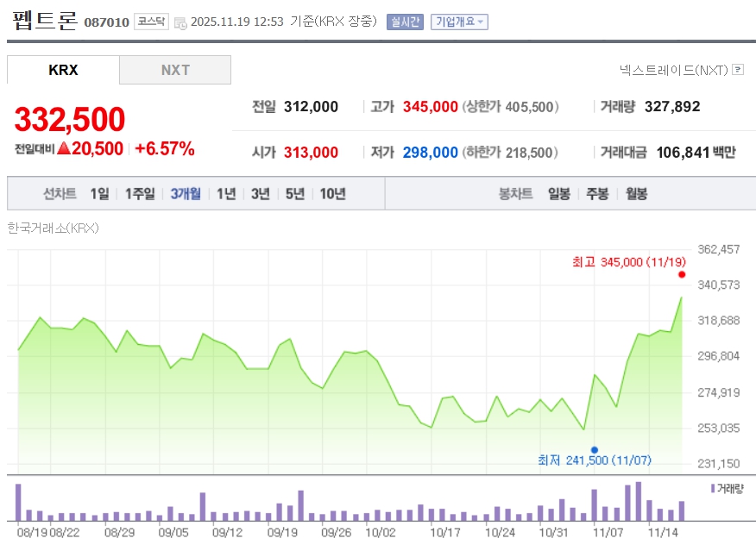The width and height of the screenshot is (756, 551).
Task: Click the calendar icon beside the timestamp
Action: (x=180, y=23)
